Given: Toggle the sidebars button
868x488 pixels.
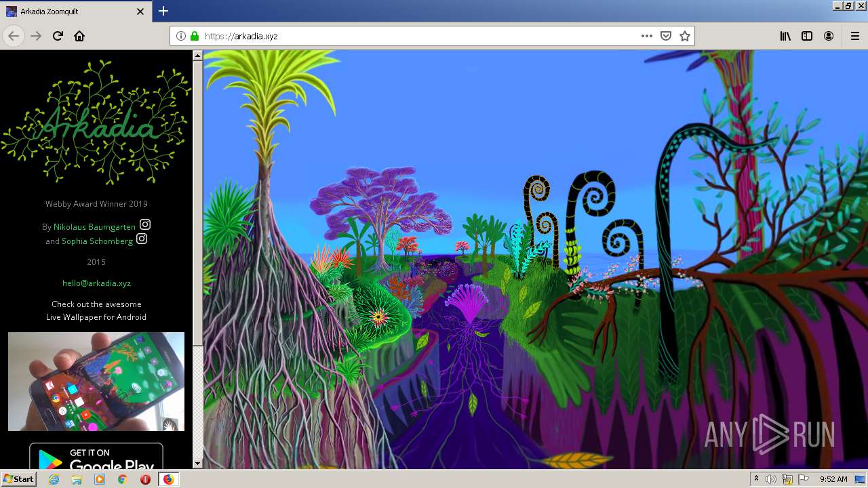Looking at the screenshot, I should pyautogui.click(x=807, y=36).
